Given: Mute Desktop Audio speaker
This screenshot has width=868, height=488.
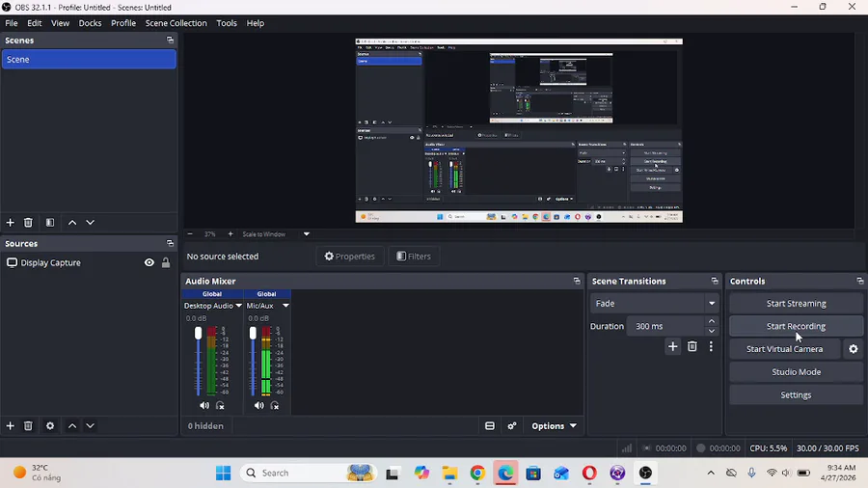Looking at the screenshot, I should pyautogui.click(x=204, y=406).
